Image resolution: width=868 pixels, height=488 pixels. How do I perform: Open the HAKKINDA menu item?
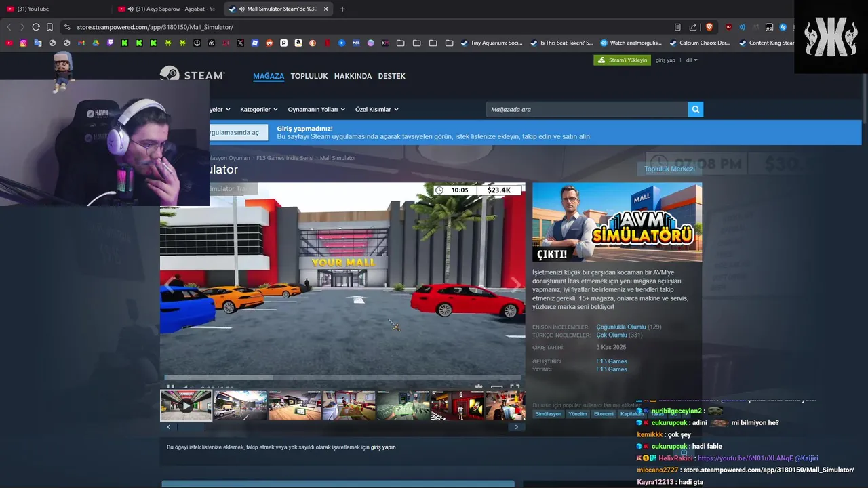point(353,76)
